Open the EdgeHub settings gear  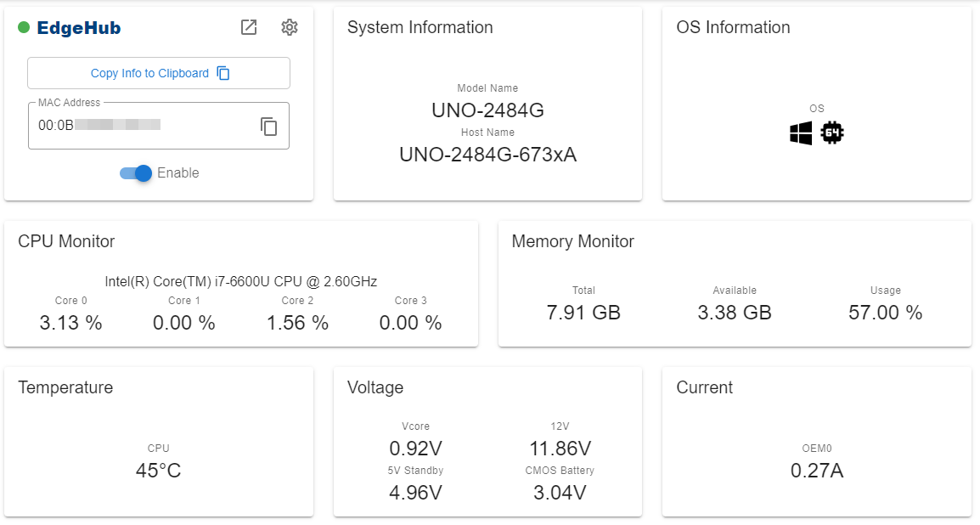290,27
